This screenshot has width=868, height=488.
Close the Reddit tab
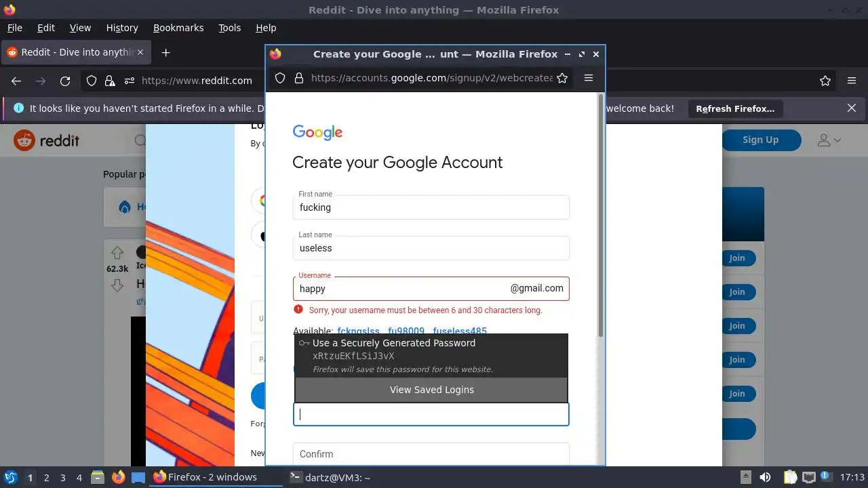[x=140, y=52]
